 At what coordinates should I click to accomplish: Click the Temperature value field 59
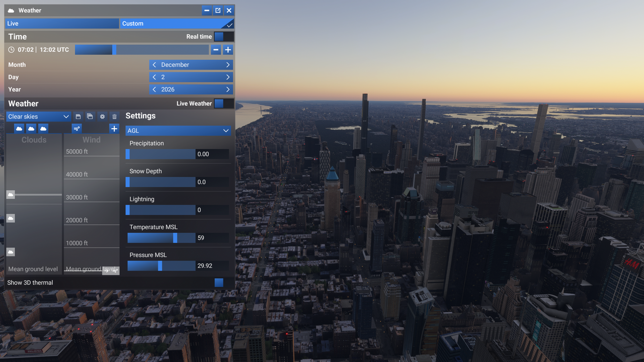pyautogui.click(x=212, y=238)
